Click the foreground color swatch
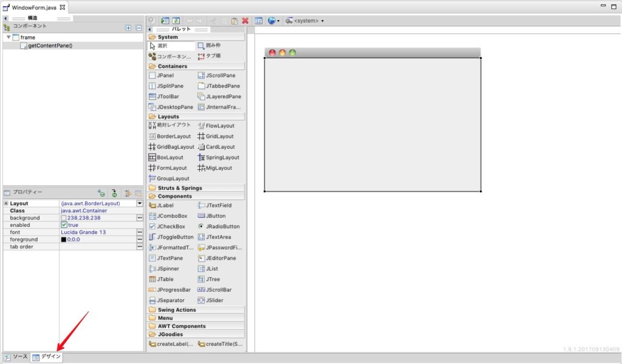Image resolution: width=622 pixels, height=364 pixels. [x=63, y=239]
